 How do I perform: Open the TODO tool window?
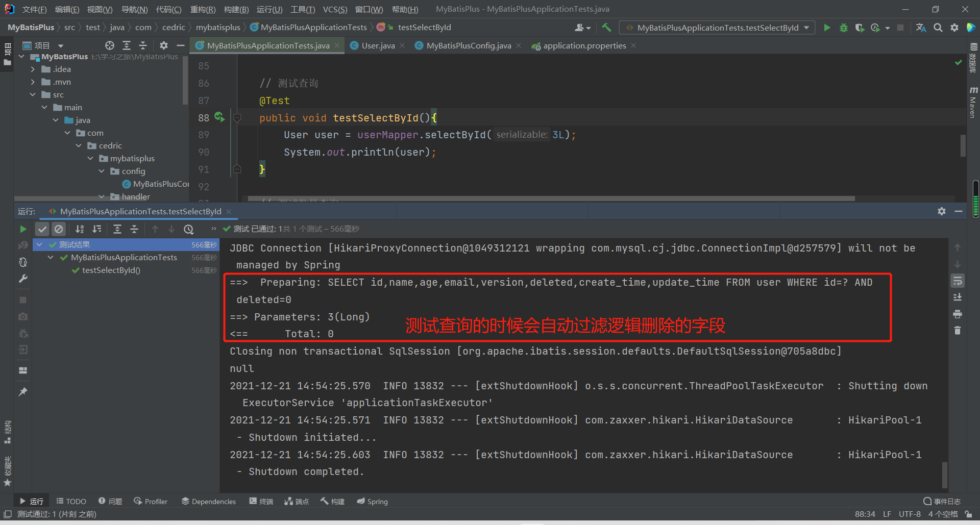71,502
